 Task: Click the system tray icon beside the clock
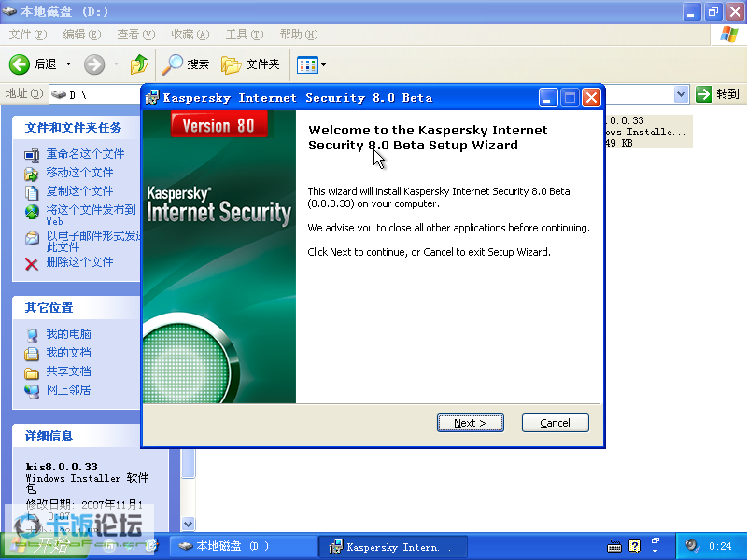pos(692,546)
